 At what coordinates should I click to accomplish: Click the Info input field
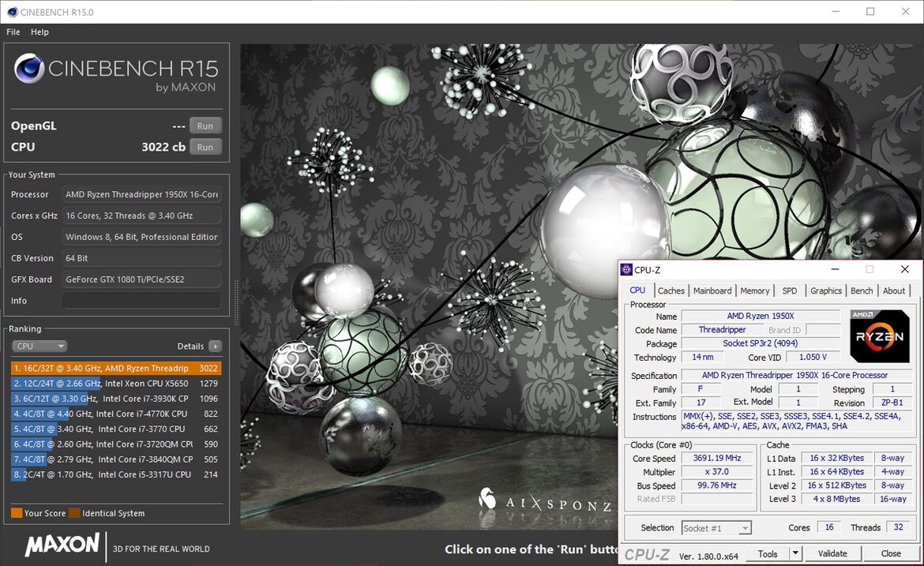click(141, 301)
